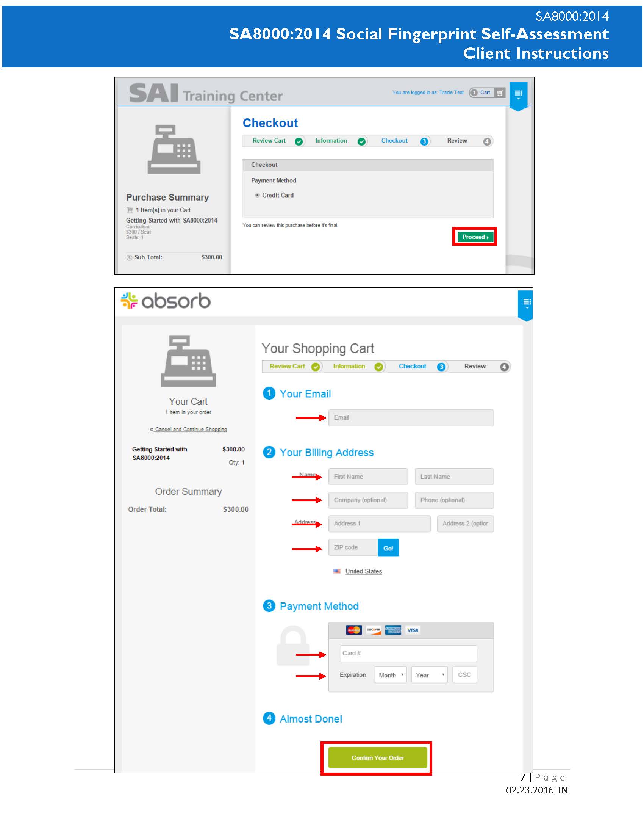The width and height of the screenshot is (644, 834).
Task: Click the Order Total $300.00 amount
Action: tap(235, 509)
